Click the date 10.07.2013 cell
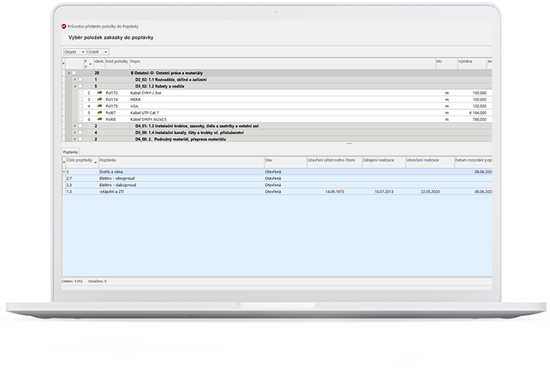550x382 pixels. 384,192
